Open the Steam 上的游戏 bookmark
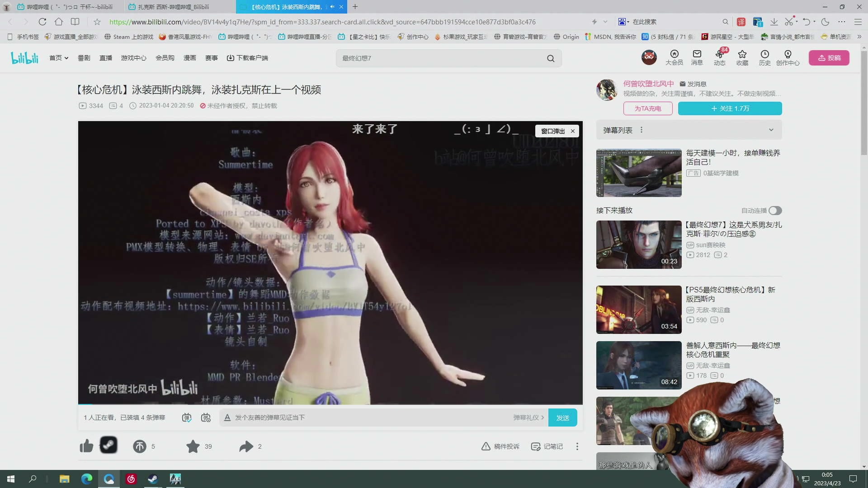 coord(129,37)
